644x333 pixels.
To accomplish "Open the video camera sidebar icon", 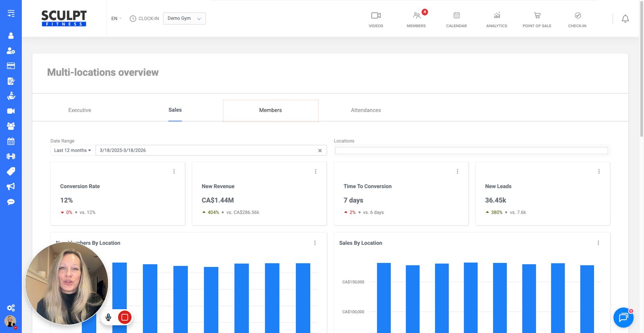I will point(11,111).
